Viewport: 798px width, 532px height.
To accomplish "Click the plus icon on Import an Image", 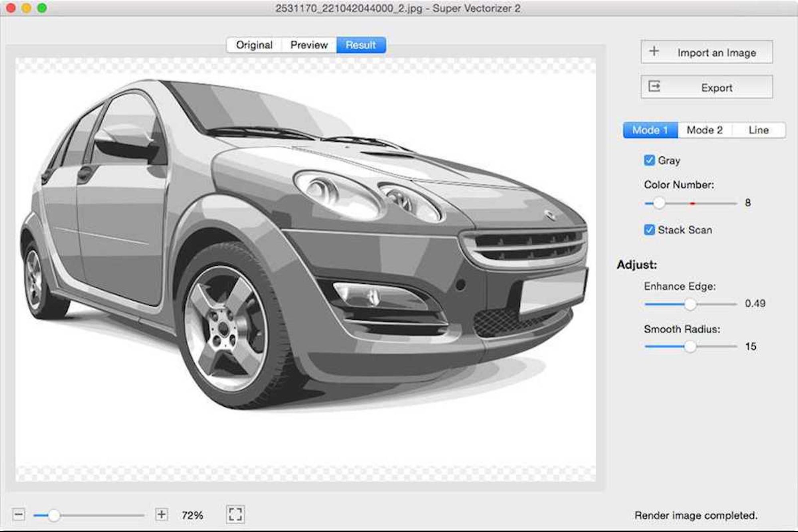I will tap(654, 51).
